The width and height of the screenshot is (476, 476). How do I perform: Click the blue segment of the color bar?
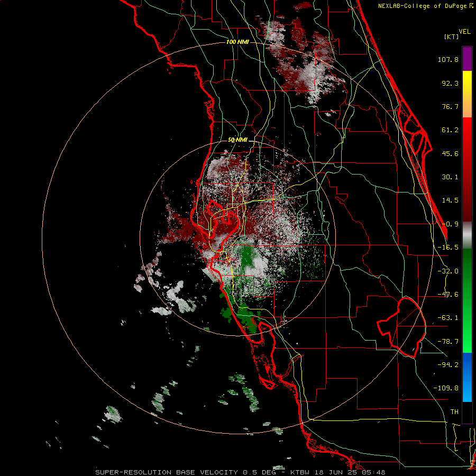coord(467,377)
